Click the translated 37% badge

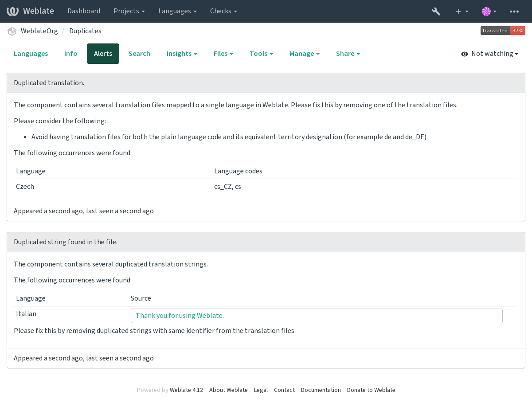click(503, 31)
